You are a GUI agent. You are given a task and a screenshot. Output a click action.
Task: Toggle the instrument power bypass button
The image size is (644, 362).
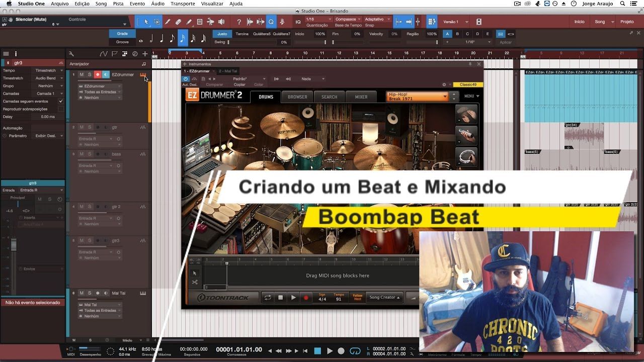(186, 79)
